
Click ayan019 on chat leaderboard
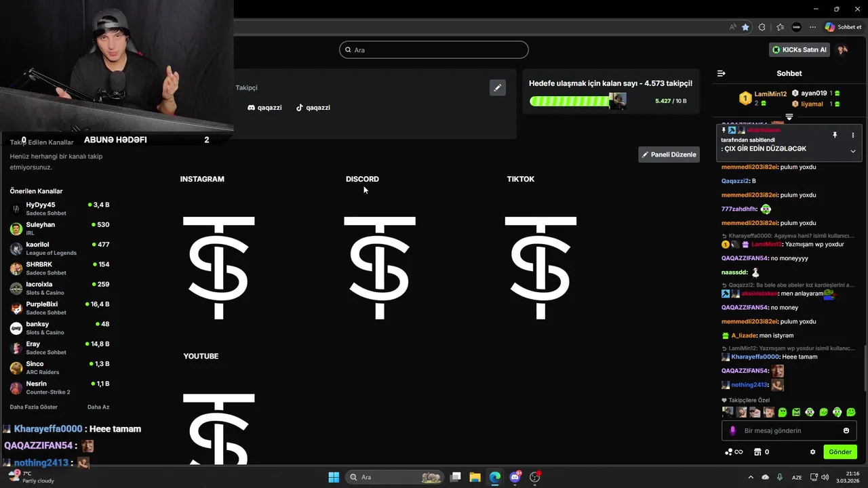(814, 94)
